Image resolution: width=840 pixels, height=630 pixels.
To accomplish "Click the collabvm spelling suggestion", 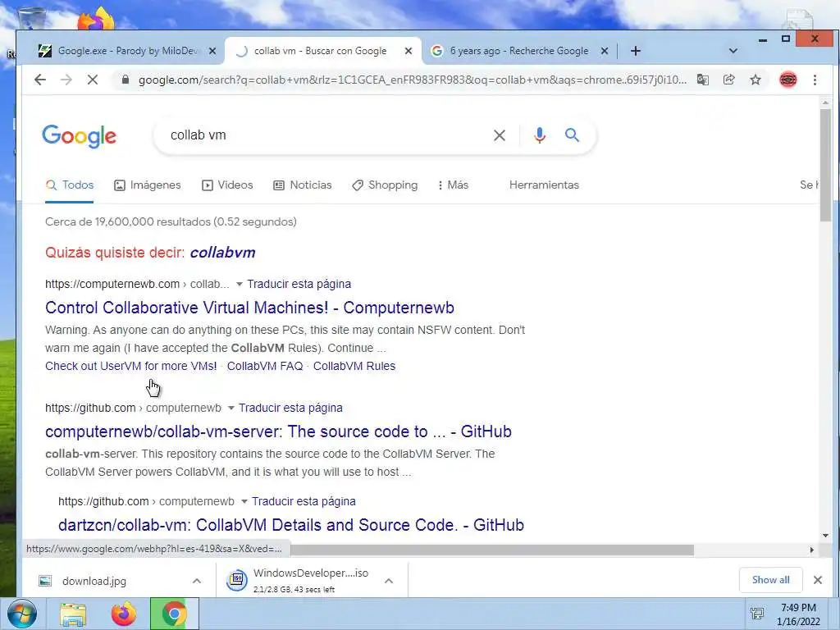I will click(222, 253).
